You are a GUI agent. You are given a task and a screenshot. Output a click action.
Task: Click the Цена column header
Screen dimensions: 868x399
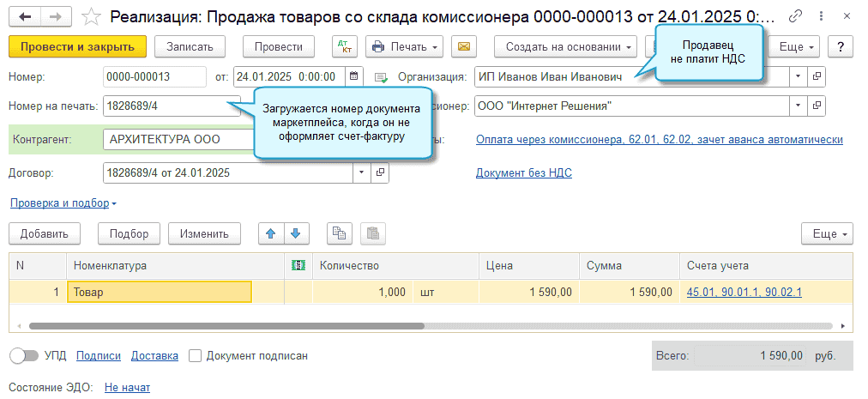pos(529,265)
